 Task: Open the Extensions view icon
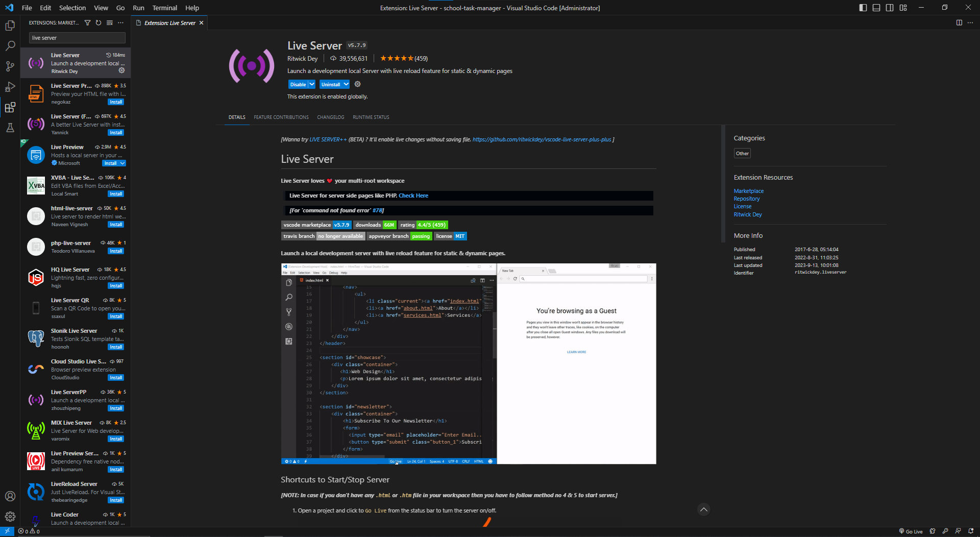(10, 107)
